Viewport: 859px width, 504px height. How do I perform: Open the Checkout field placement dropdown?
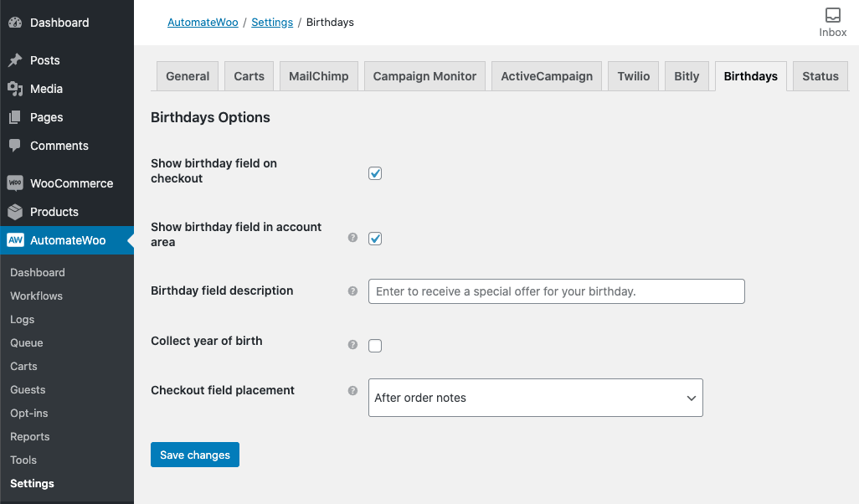tap(535, 398)
